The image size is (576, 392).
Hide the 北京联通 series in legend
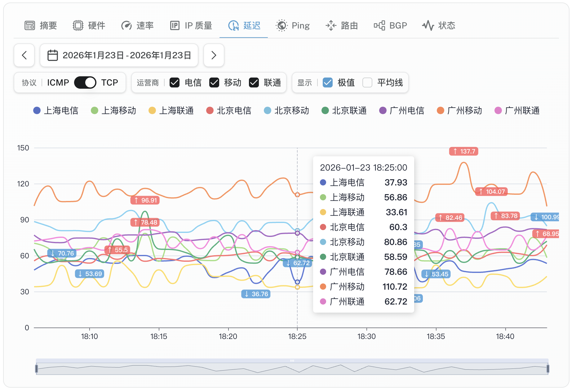click(x=344, y=110)
